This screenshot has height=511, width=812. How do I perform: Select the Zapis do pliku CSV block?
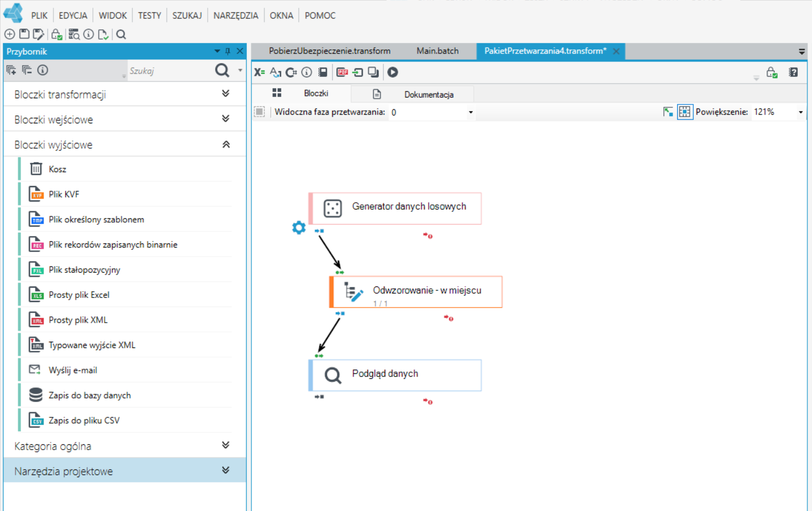(125, 420)
